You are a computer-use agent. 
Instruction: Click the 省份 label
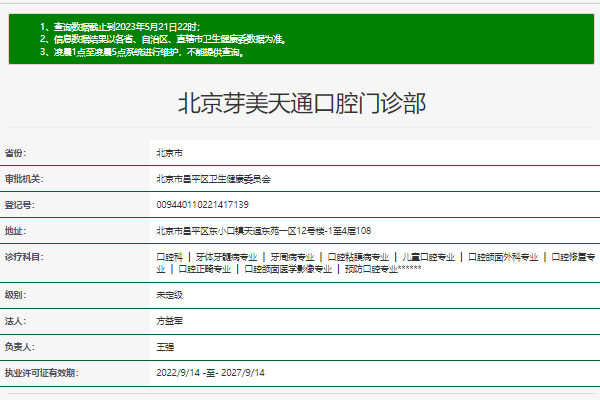coord(15,153)
